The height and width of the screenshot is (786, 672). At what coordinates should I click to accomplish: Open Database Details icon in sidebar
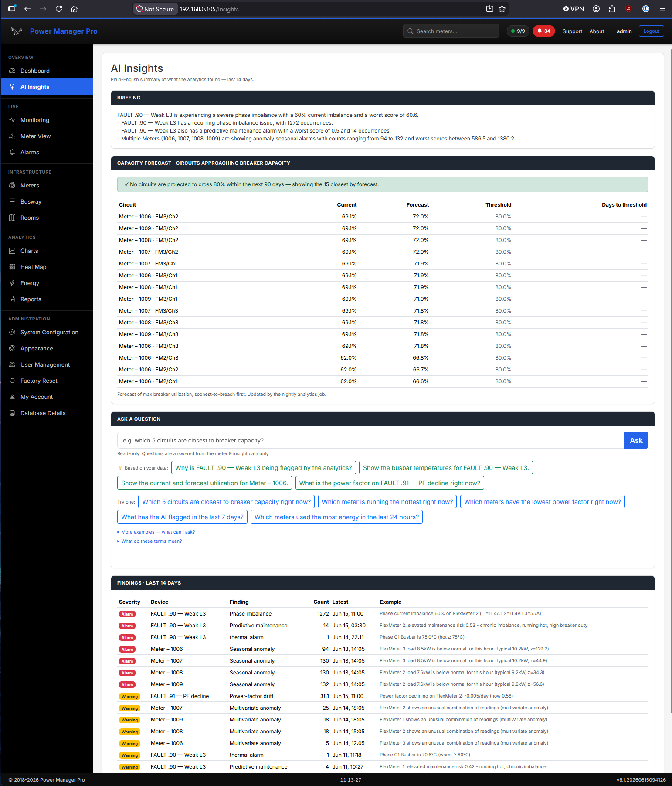[12, 413]
